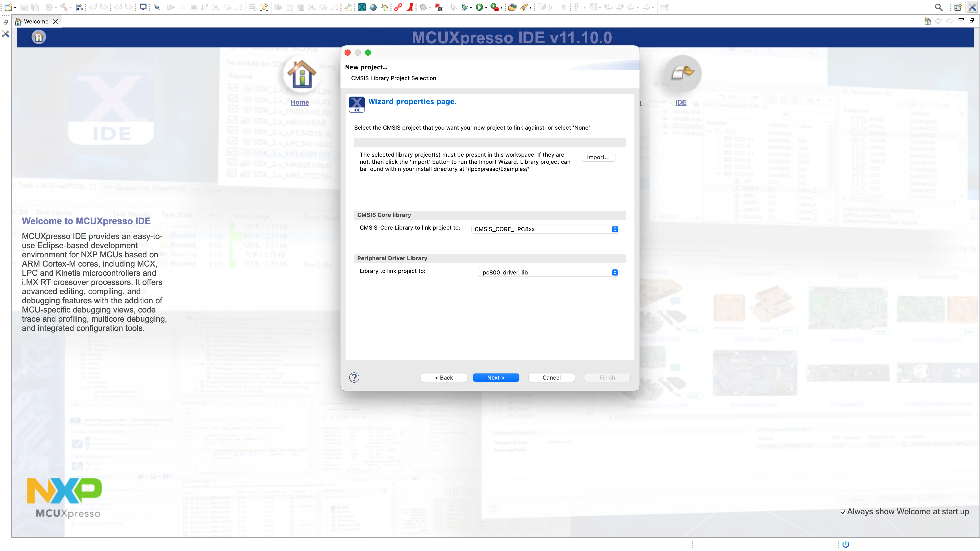The image size is (980, 551).
Task: Click the binary 010 toolbar icon
Action: click(79, 7)
